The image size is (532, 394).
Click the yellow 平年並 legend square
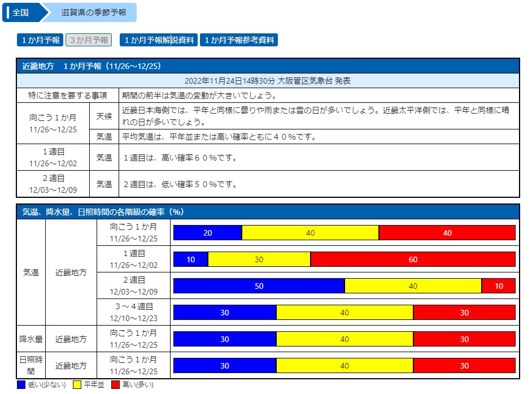[77, 385]
